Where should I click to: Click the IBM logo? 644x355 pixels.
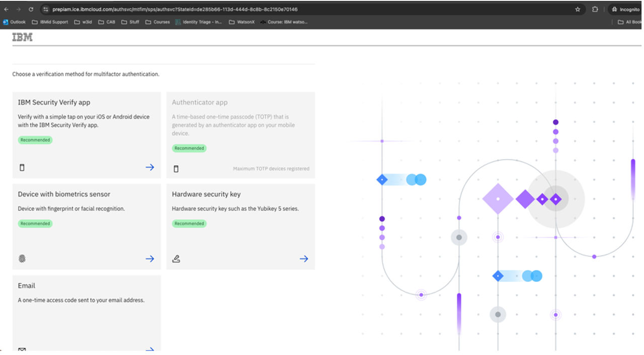[x=22, y=37]
